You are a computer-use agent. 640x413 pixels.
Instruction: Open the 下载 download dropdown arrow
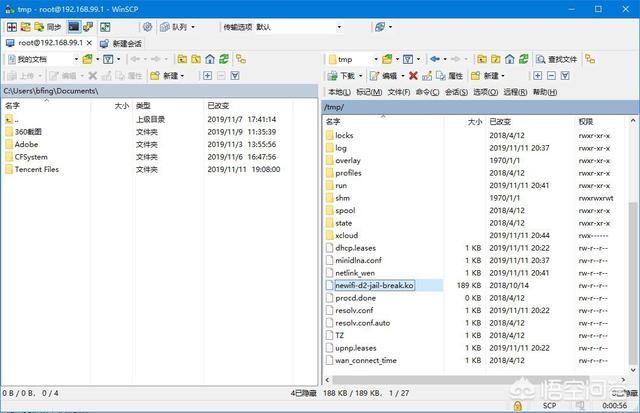point(360,76)
